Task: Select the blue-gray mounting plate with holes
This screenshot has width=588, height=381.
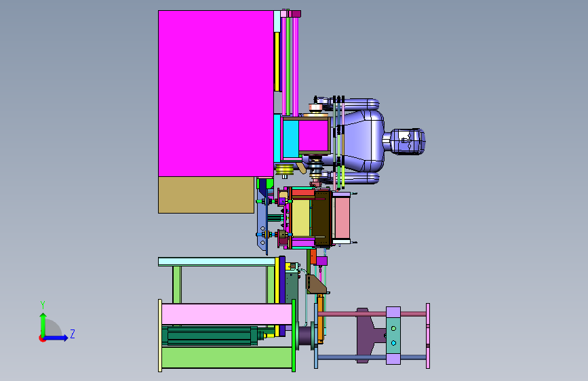Action: [x=262, y=221]
